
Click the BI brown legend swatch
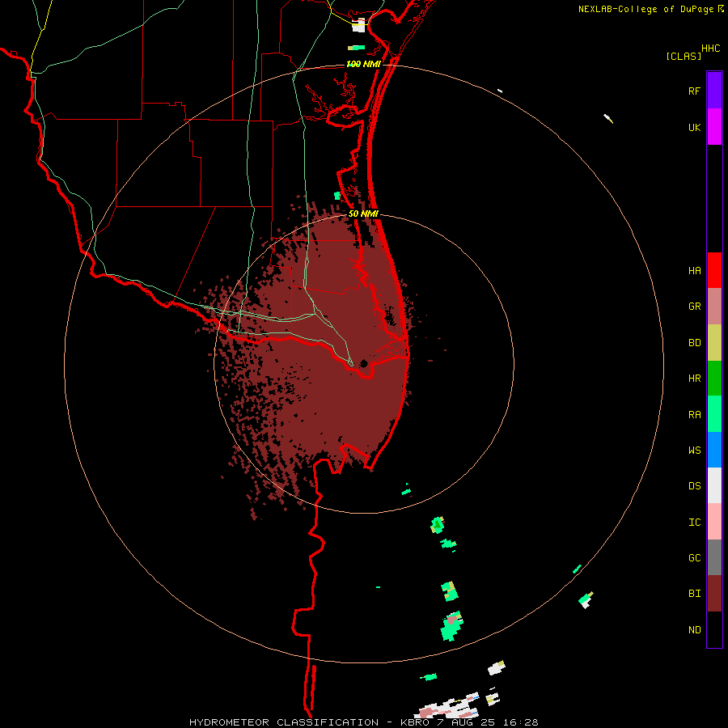[x=714, y=594]
